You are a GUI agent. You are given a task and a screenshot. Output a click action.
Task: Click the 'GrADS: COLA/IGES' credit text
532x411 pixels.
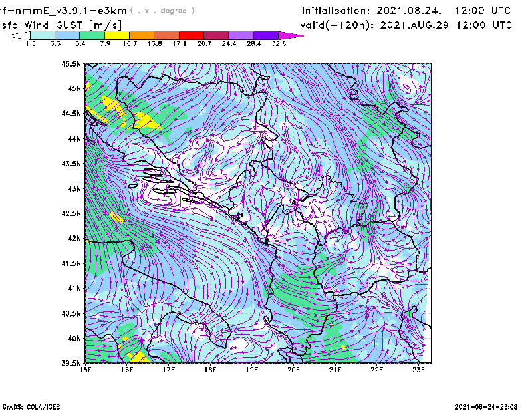tap(31, 407)
